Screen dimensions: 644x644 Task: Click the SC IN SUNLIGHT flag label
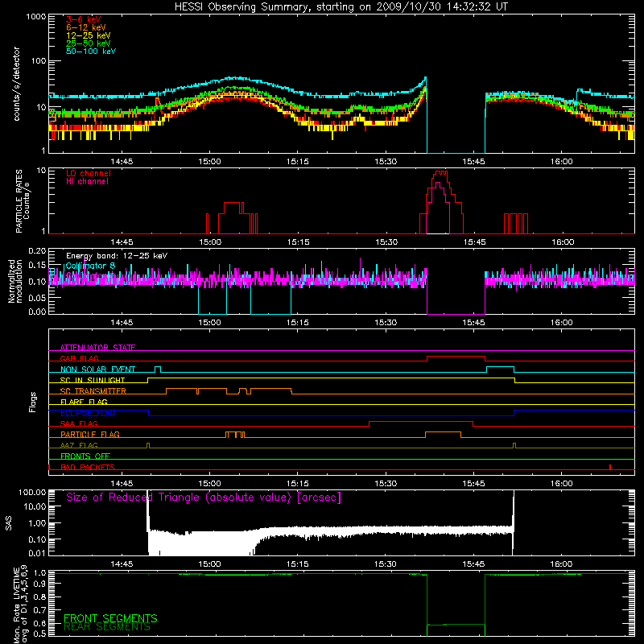(x=93, y=380)
